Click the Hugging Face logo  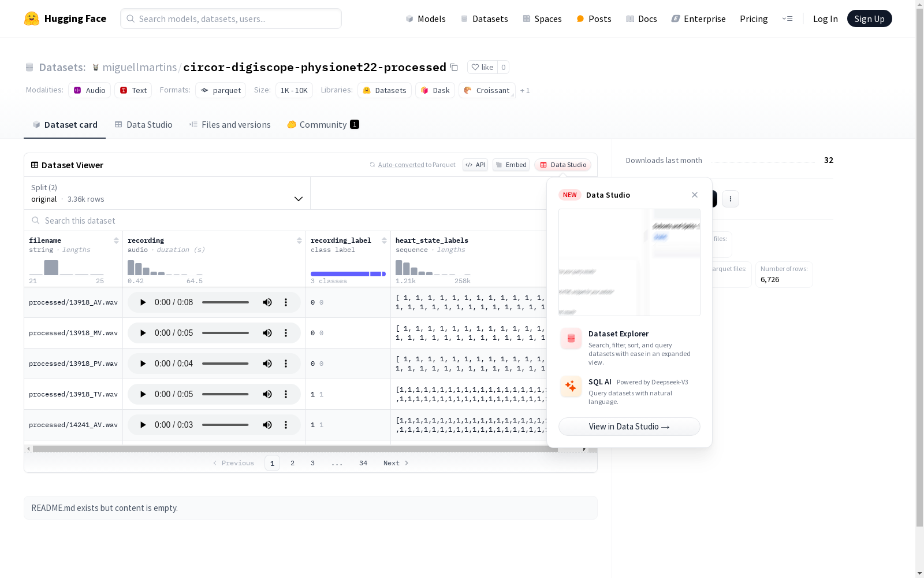coord(65,18)
